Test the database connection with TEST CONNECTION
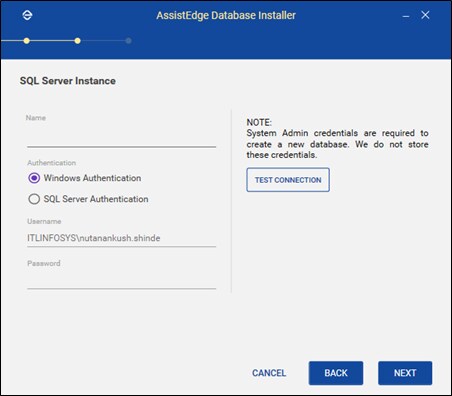Screen dimensions: 452x396 (x=288, y=180)
